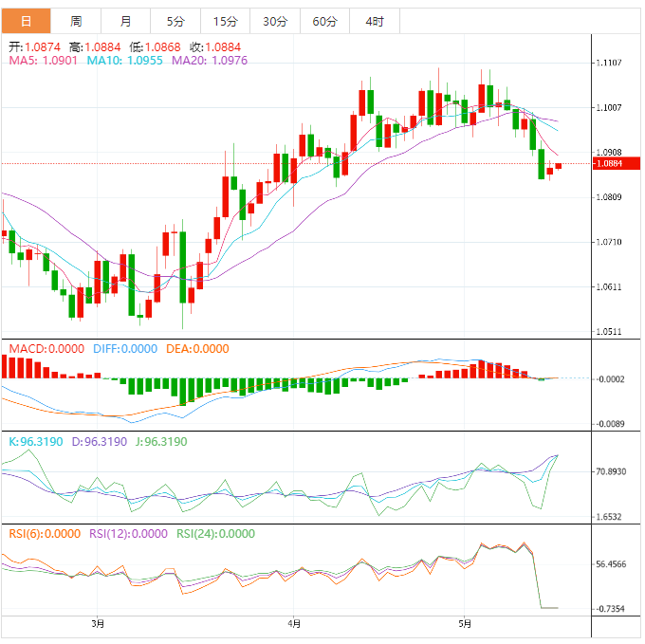Click the J:96.3190 label
This screenshot has height=644, width=645.
pyautogui.click(x=161, y=442)
